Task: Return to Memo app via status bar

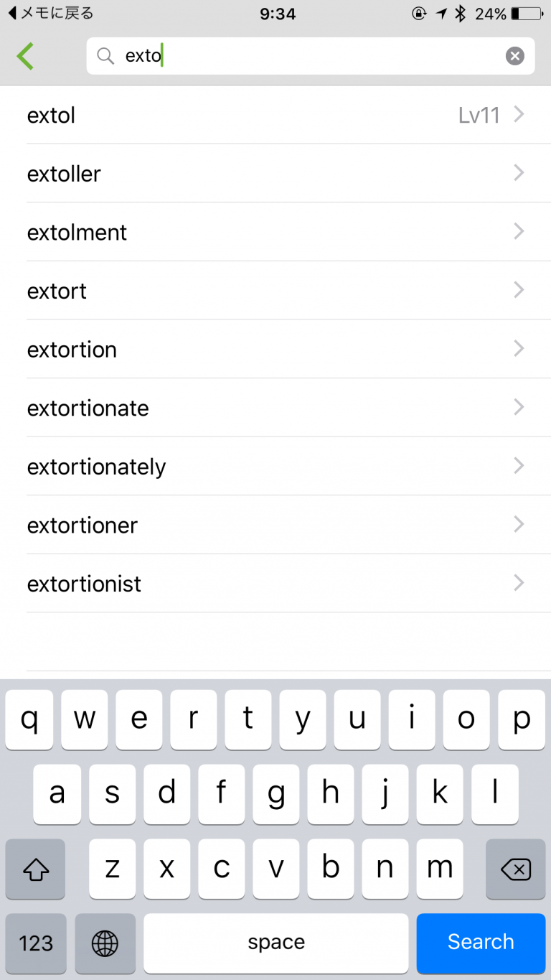Action: [x=50, y=14]
